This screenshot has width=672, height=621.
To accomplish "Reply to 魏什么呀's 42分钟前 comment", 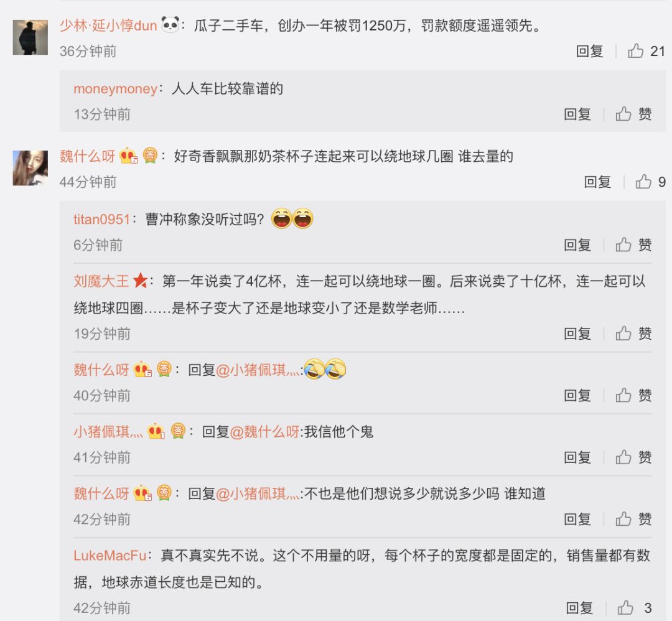I will pos(577,519).
